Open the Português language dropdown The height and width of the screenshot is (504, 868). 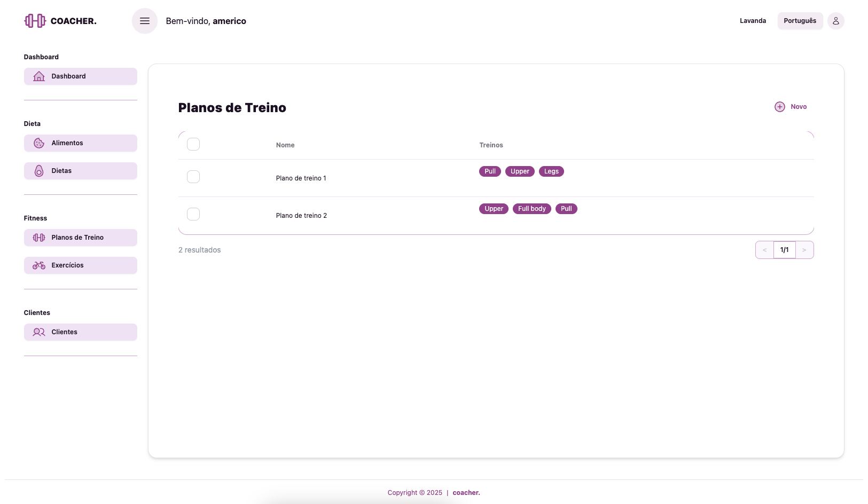[800, 21]
